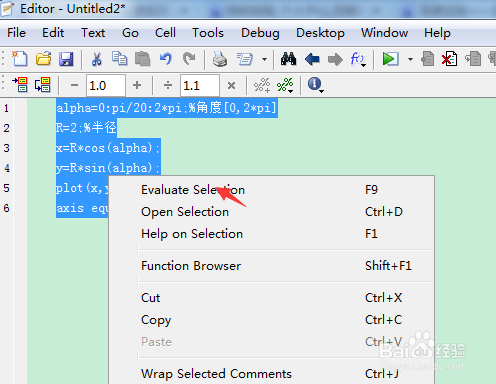Open Find with binoculars icon

(288, 59)
